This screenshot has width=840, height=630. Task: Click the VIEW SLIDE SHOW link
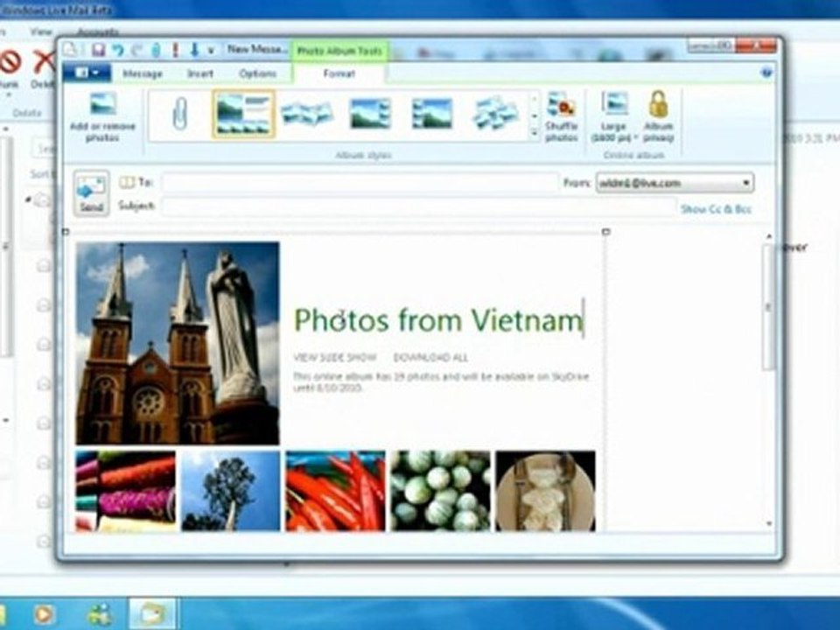pos(335,357)
